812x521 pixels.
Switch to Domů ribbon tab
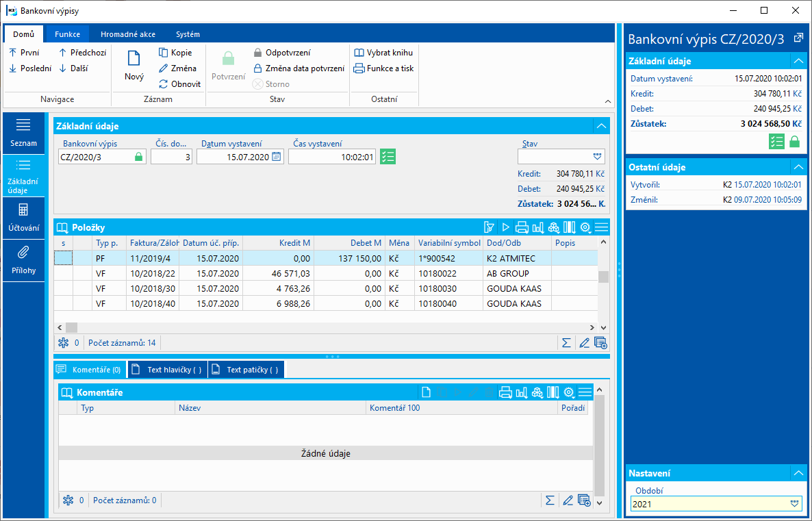(24, 34)
